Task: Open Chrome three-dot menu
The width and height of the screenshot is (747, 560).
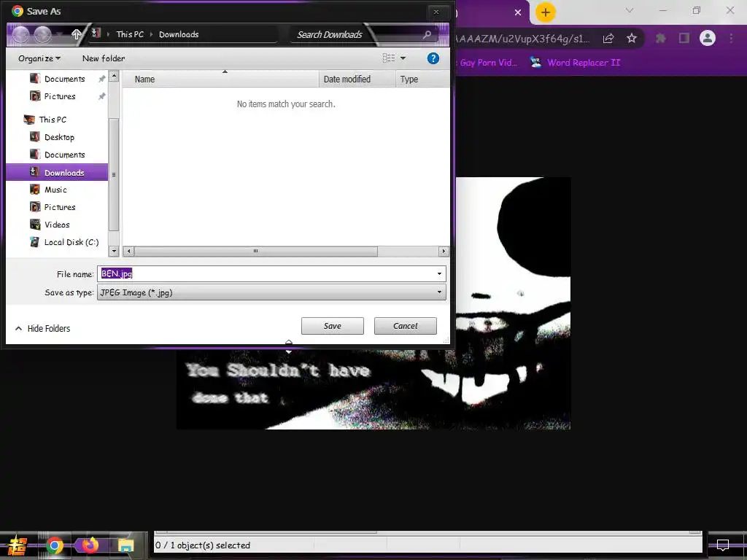Action: pos(731,38)
